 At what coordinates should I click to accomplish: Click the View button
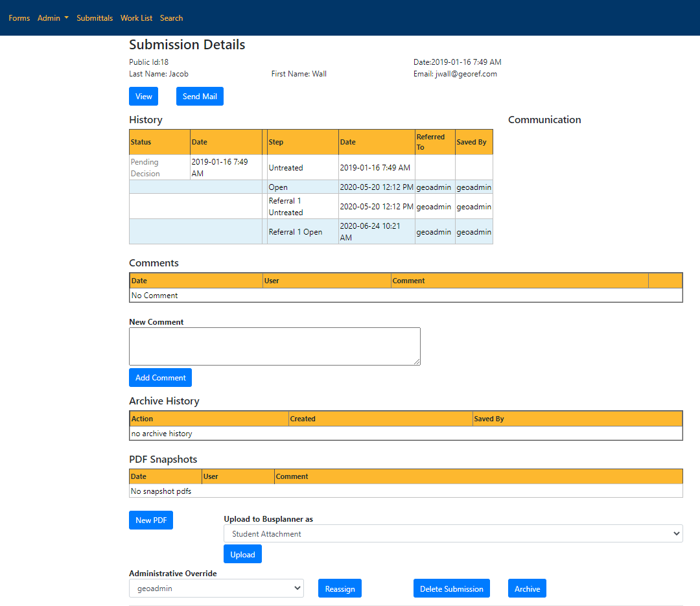point(143,97)
